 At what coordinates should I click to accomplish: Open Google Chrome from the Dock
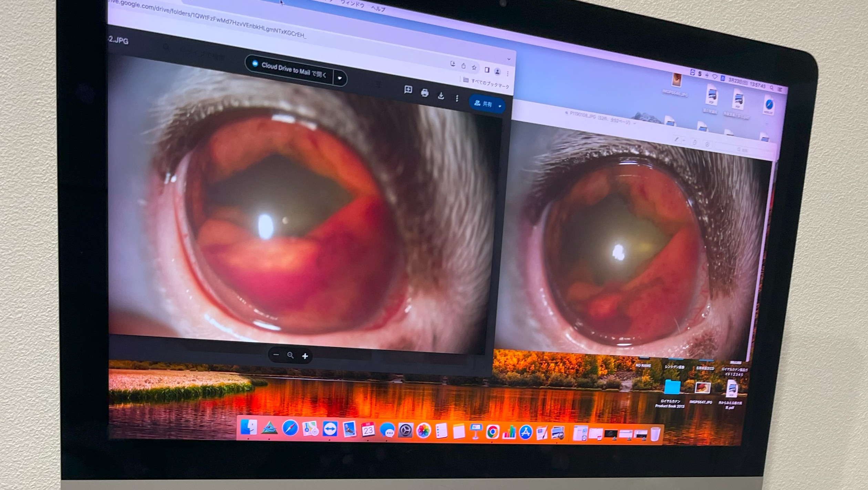click(493, 432)
